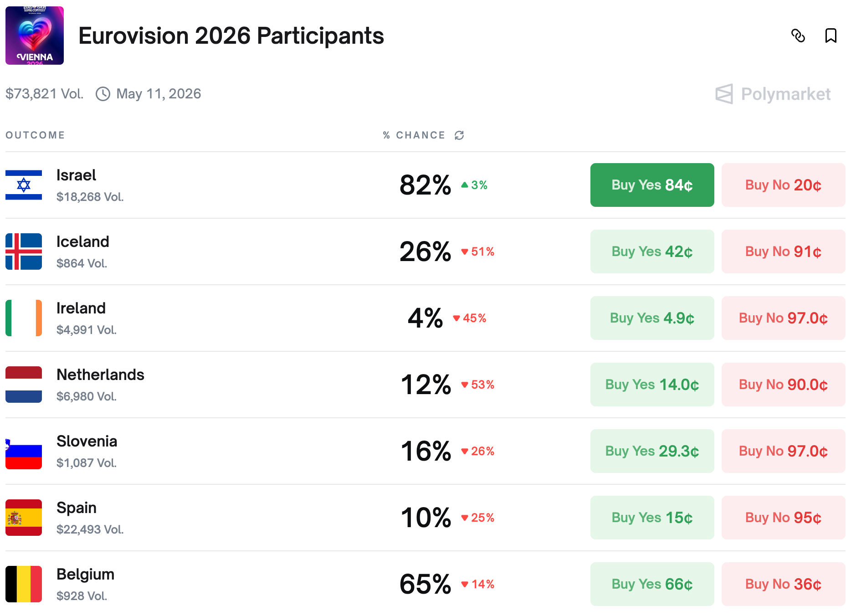Buy Yes for Spain at 15¢
The width and height of the screenshot is (851, 616).
tap(652, 518)
